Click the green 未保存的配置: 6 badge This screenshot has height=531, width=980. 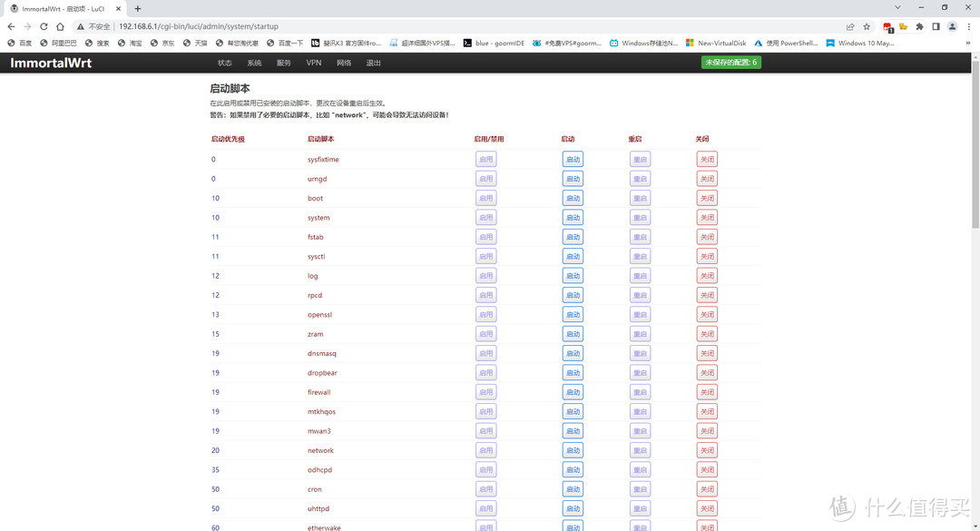click(730, 63)
